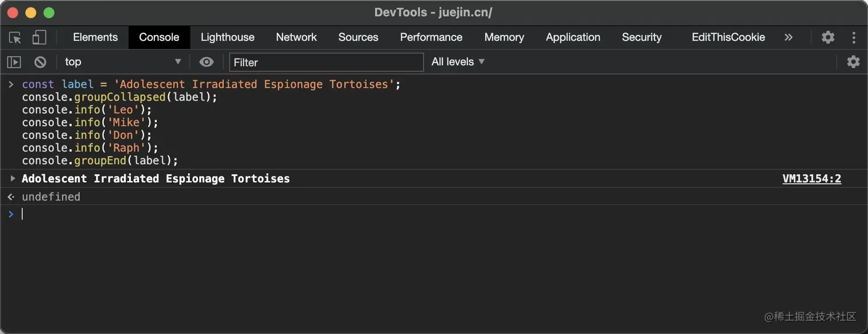This screenshot has height=334, width=868.
Task: Click the console.info('Don') line
Action: (x=87, y=135)
